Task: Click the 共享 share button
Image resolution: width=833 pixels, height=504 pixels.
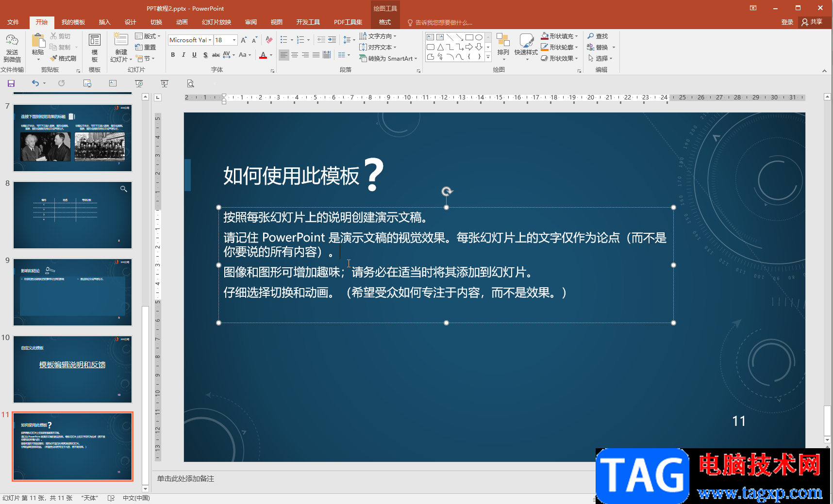Action: [812, 22]
